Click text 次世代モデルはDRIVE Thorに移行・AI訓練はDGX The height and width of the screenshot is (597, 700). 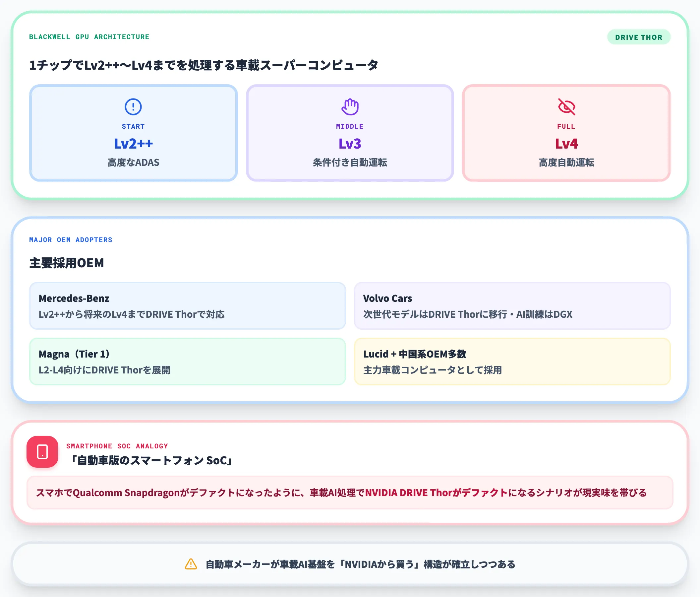[468, 314]
